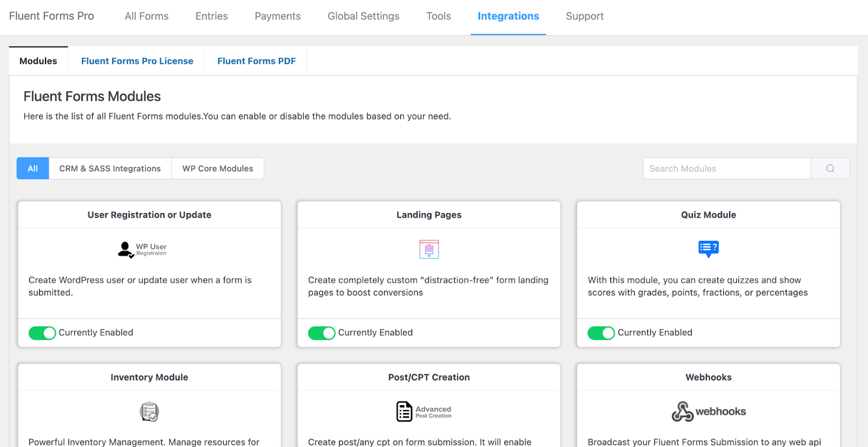
Task: Go to the Global Settings menu
Action: 363,16
